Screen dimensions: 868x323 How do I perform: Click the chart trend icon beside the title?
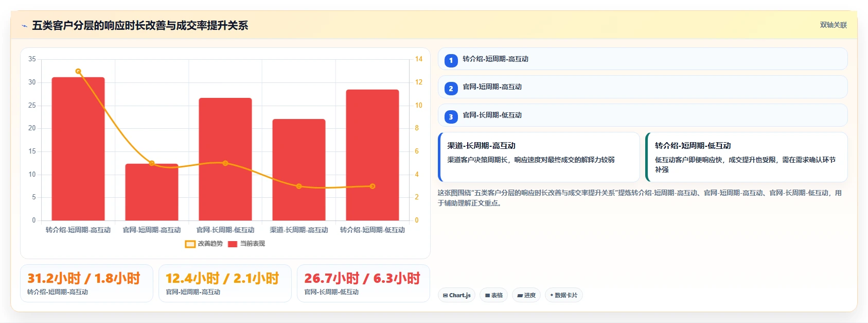(x=24, y=26)
